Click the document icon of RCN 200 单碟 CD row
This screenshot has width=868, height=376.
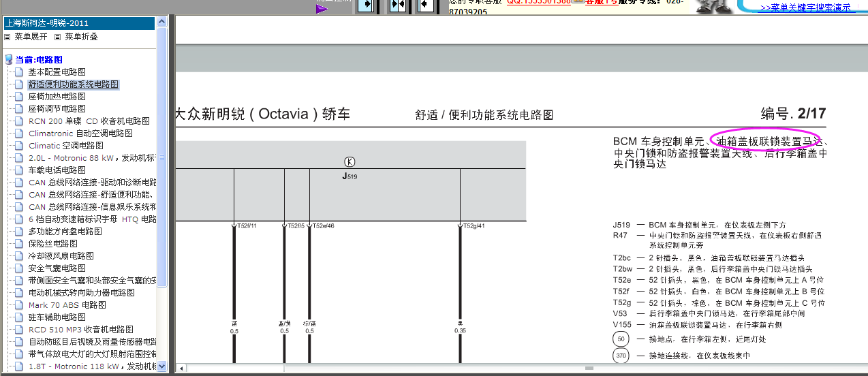[19, 121]
